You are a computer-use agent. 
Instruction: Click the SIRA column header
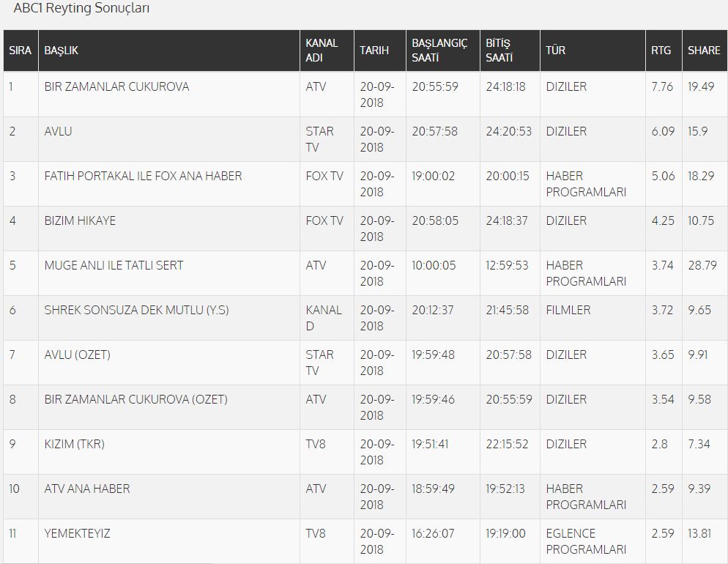point(20,51)
